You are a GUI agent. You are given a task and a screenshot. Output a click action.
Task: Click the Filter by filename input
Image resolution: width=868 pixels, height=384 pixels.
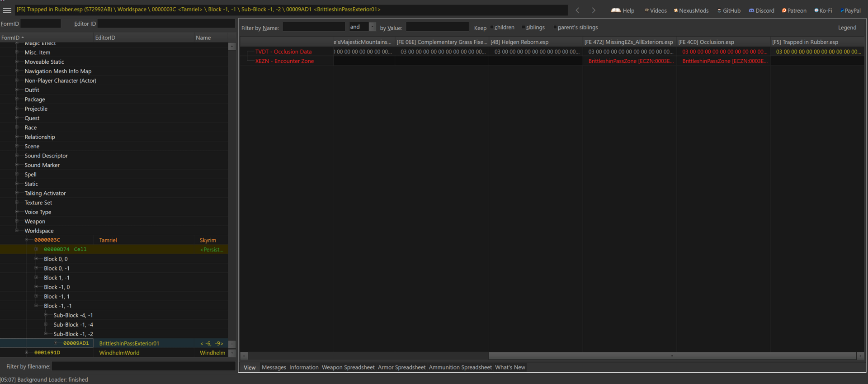pos(143,366)
